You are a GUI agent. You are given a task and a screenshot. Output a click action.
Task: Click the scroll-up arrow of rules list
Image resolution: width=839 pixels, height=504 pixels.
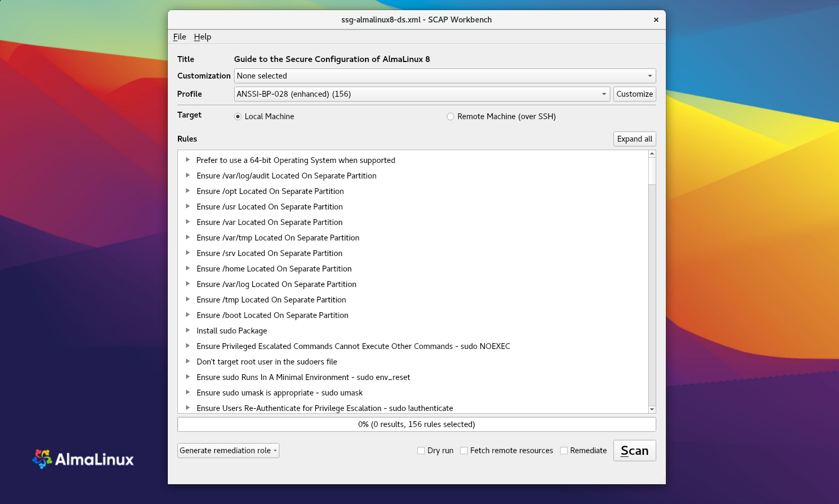pyautogui.click(x=651, y=154)
